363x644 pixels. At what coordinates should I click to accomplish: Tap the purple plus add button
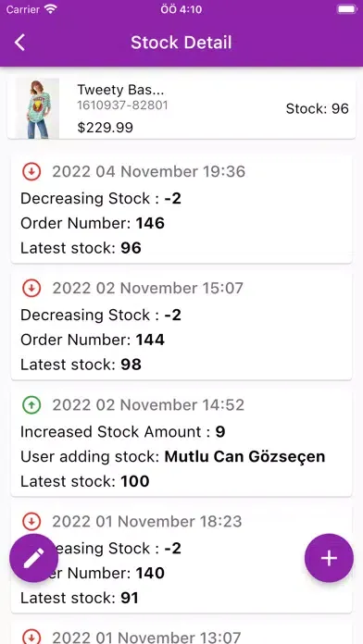tap(329, 558)
